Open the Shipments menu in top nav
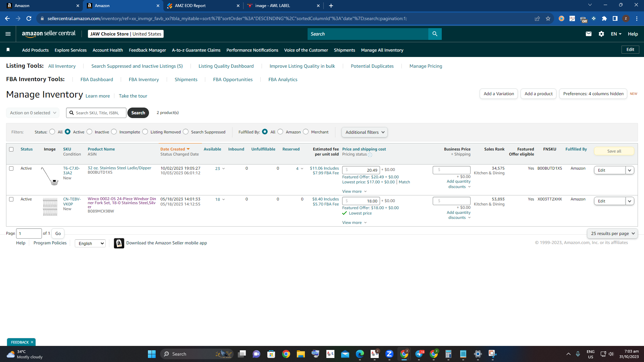Image resolution: width=644 pixels, height=362 pixels. pyautogui.click(x=344, y=50)
